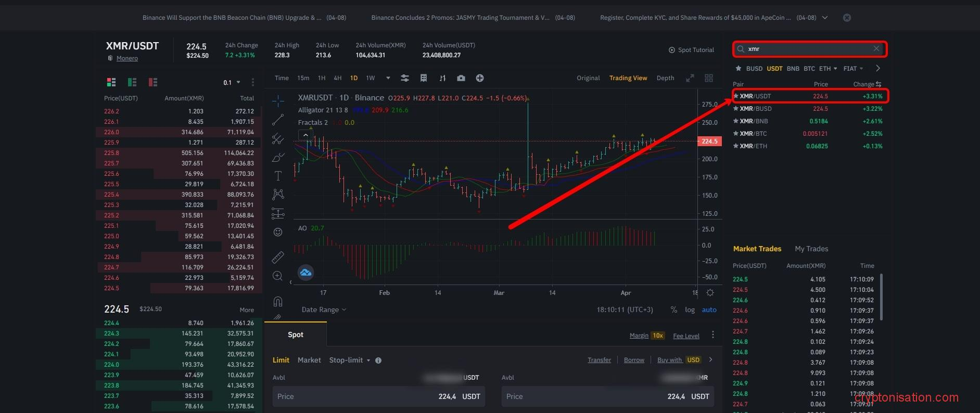
Task: Click the trades list scrollbar
Action: point(881,296)
